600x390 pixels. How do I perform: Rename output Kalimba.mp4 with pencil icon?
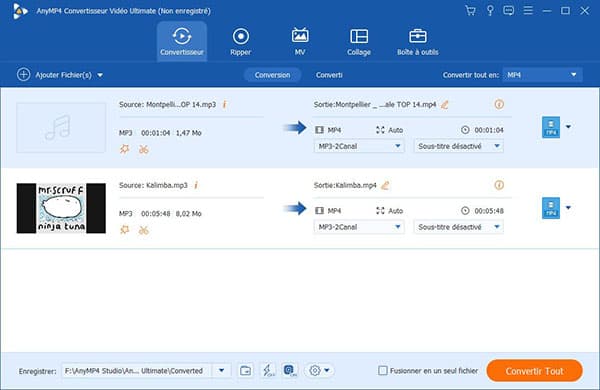[x=385, y=185]
